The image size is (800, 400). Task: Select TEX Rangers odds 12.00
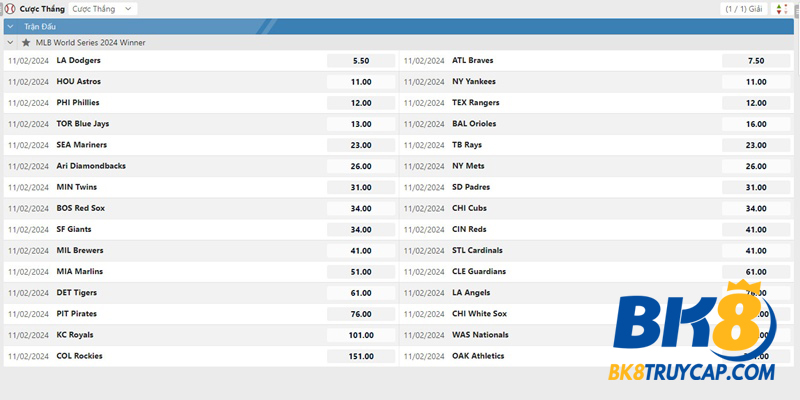point(756,103)
